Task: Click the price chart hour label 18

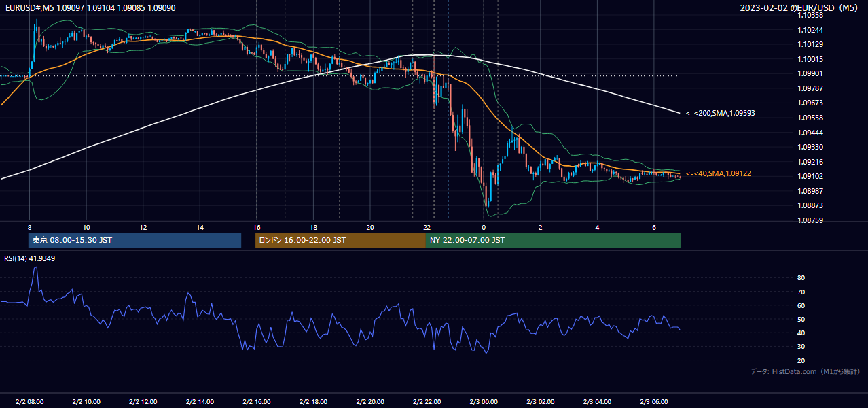Action: pyautogui.click(x=313, y=227)
